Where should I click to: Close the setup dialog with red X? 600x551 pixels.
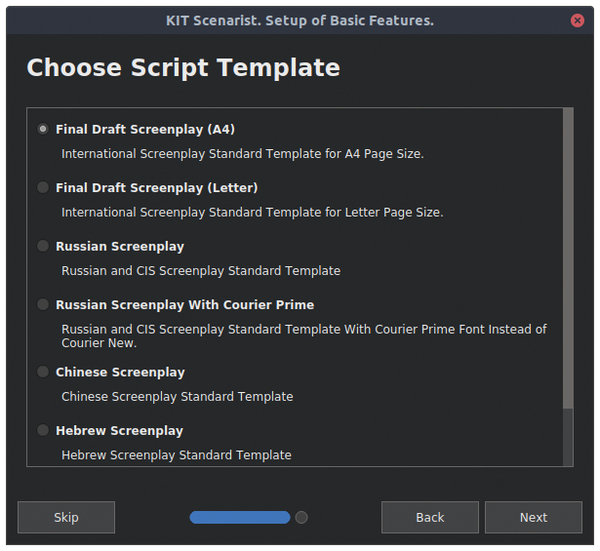point(577,20)
